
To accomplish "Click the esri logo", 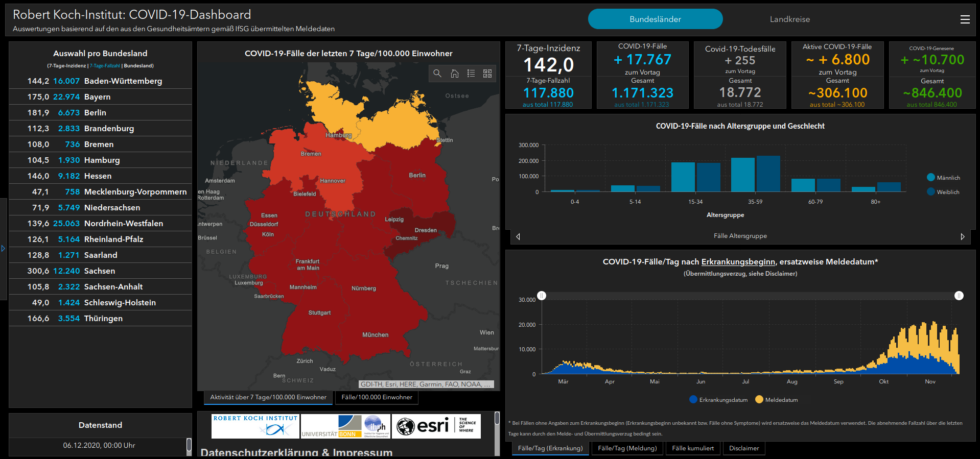I will pos(436,426).
